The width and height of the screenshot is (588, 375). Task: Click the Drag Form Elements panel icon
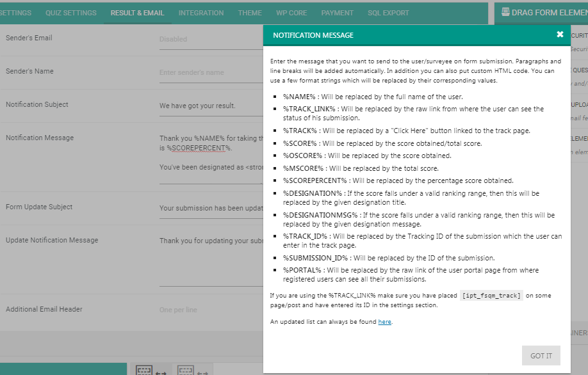point(505,12)
